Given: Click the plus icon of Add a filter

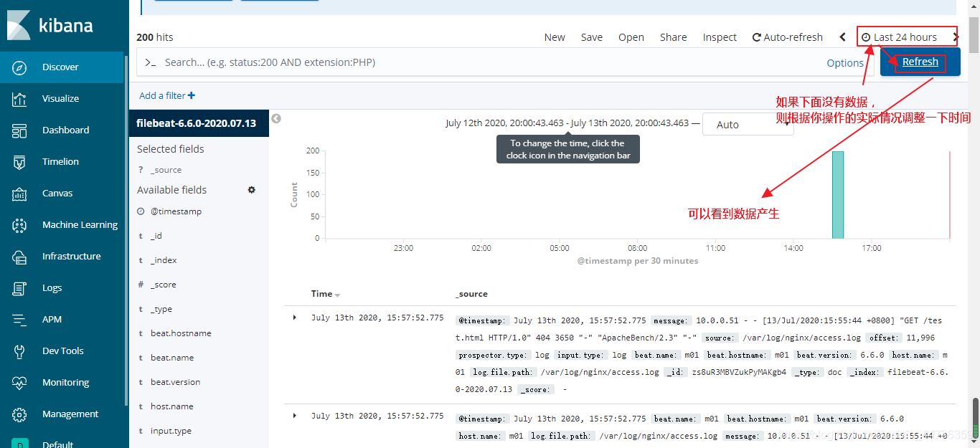Looking at the screenshot, I should click(x=192, y=95).
